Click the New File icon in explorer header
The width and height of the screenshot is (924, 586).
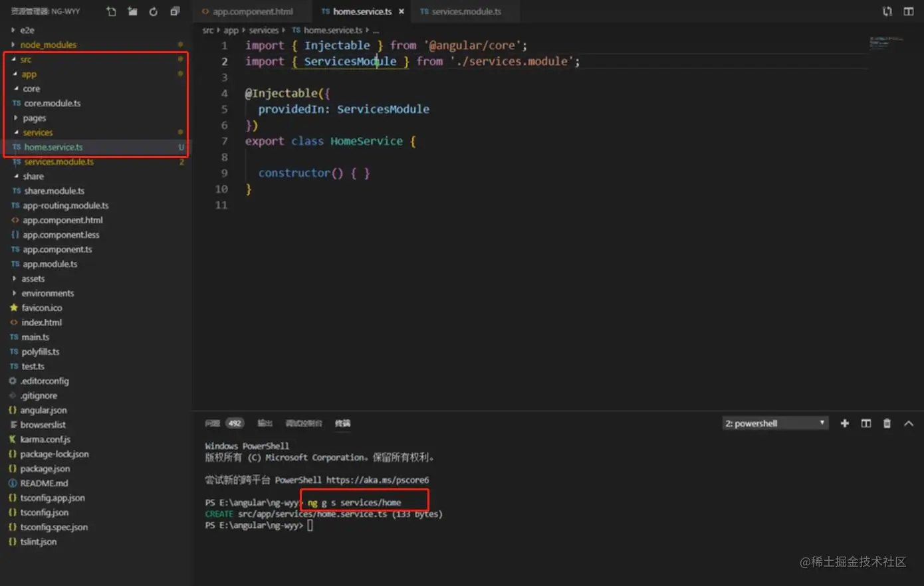coord(111,11)
